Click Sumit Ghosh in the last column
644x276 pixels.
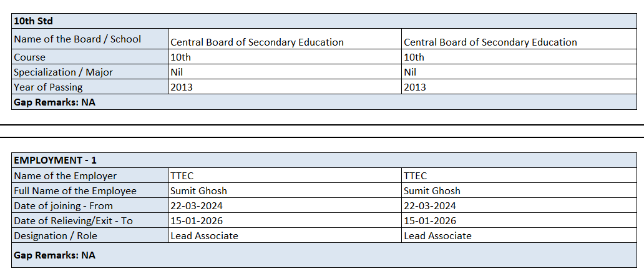pyautogui.click(x=432, y=191)
